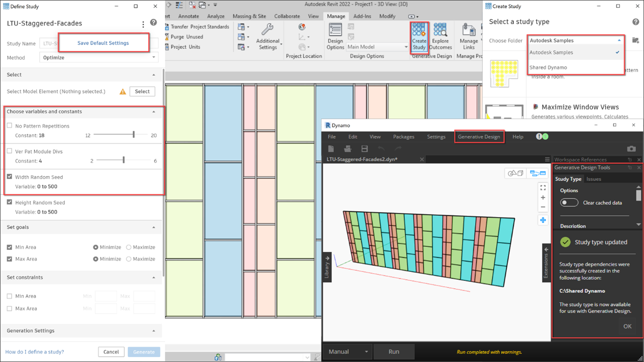The height and width of the screenshot is (362, 644).
Task: Open Main Model design option dropdown
Action: click(377, 47)
